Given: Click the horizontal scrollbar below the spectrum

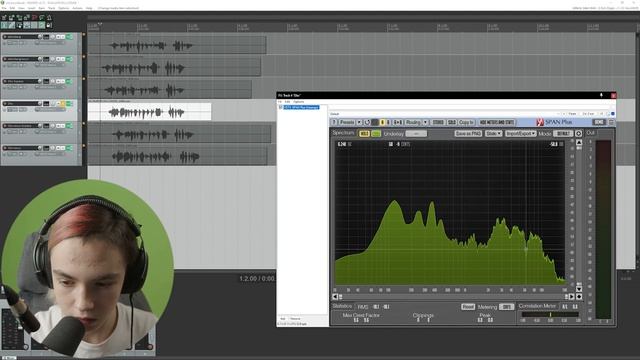Looking at the screenshot, I should point(453,297).
